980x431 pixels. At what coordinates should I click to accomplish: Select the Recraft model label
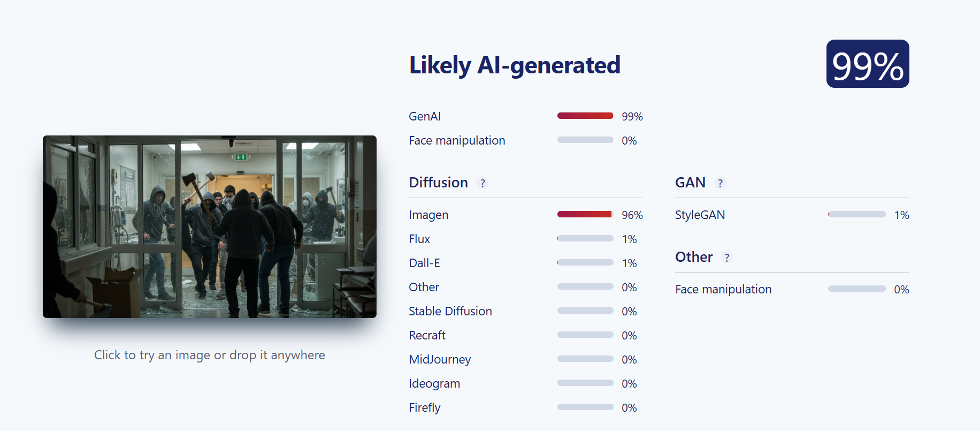click(x=427, y=335)
